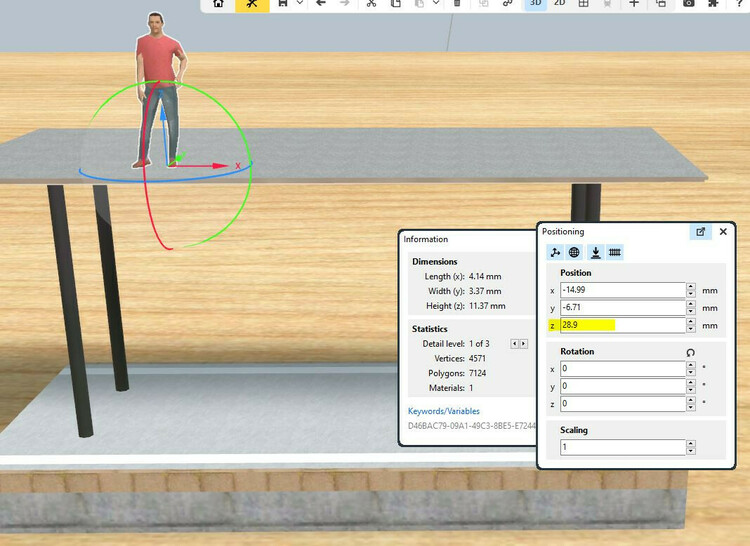This screenshot has width=750, height=546.
Task: Open the paste options dropdown arrow
Action: pyautogui.click(x=436, y=3)
